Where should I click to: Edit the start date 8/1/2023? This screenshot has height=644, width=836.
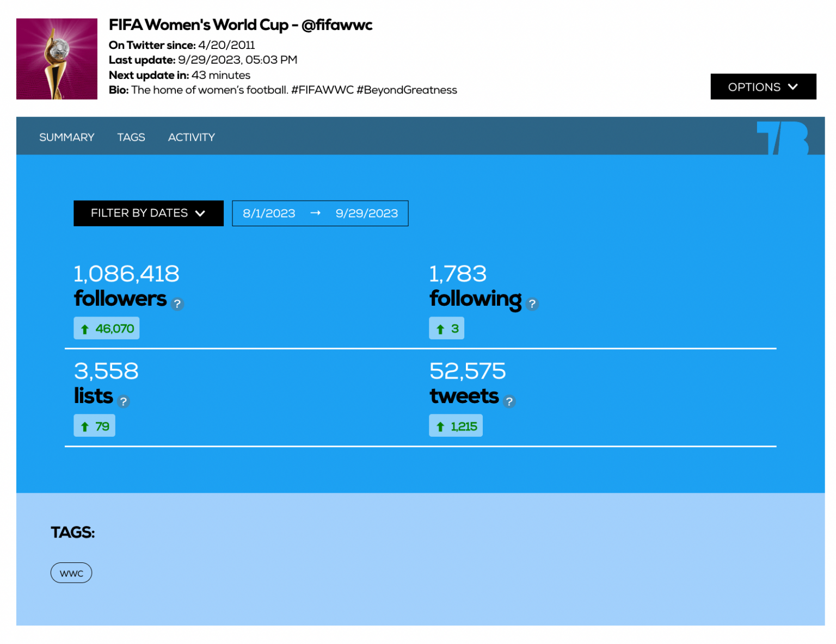269,213
